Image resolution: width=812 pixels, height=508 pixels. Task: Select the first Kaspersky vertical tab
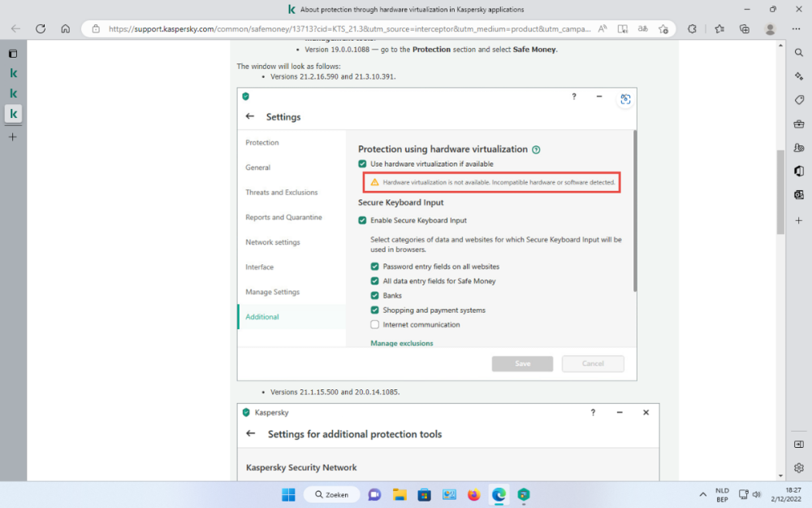(14, 73)
